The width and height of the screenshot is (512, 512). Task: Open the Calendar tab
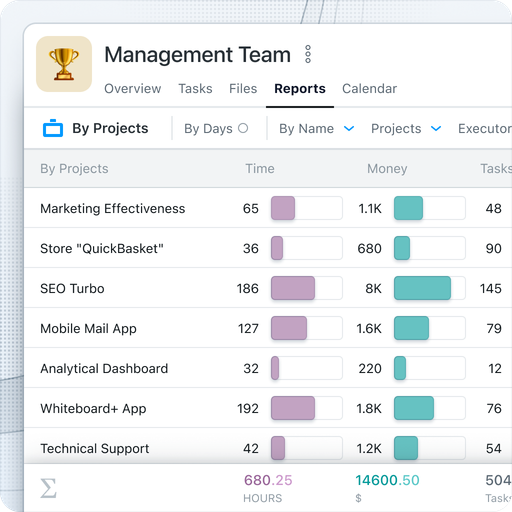tap(369, 89)
